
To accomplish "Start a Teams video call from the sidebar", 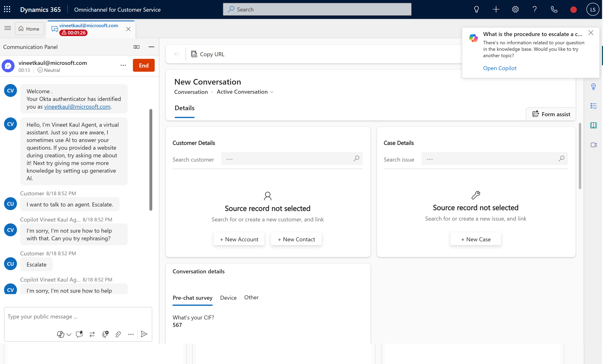I will (594, 145).
